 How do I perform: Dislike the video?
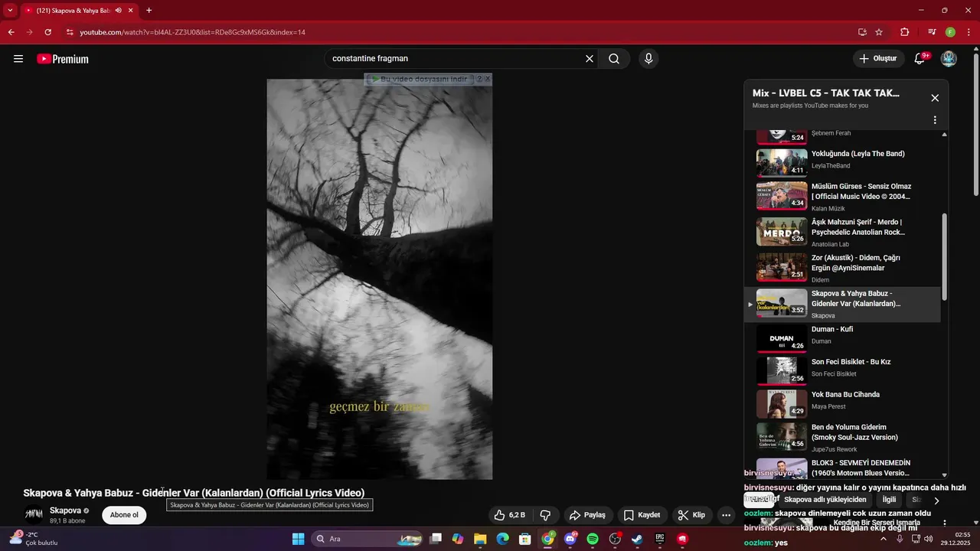pyautogui.click(x=546, y=515)
